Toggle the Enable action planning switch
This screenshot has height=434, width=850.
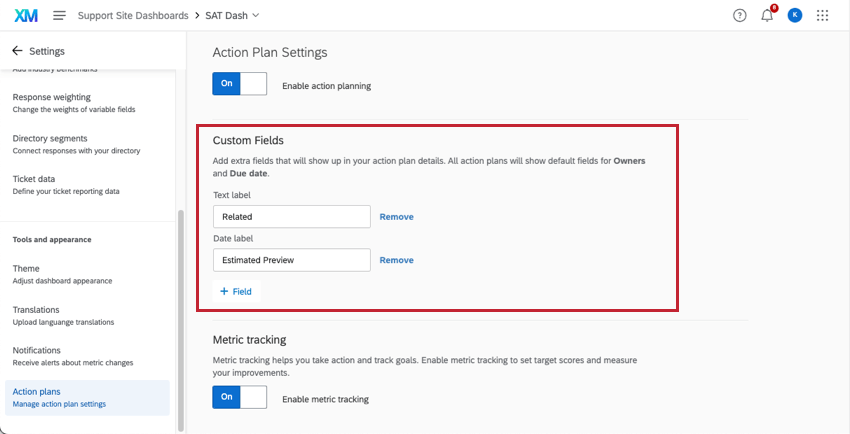tap(239, 84)
